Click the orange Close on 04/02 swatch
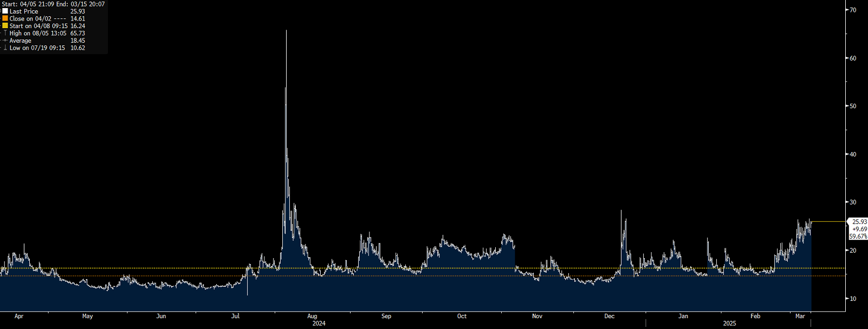868x329 pixels. pos(5,18)
